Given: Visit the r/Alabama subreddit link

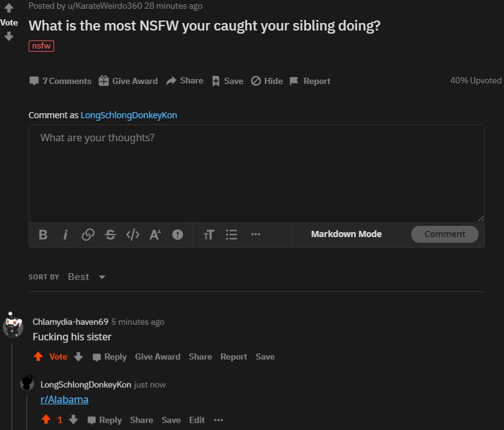Looking at the screenshot, I should [x=64, y=400].
